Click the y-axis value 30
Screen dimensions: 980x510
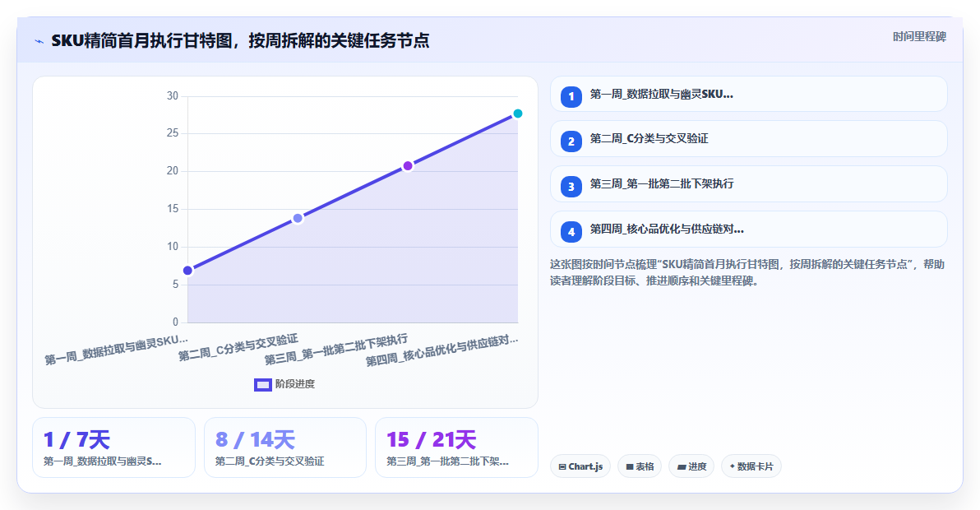point(173,95)
